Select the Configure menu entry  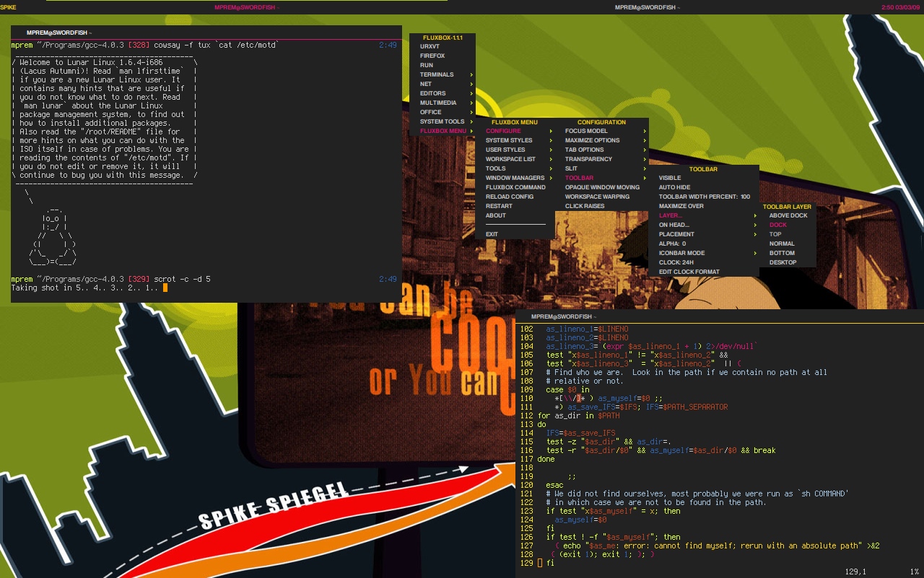click(x=515, y=131)
